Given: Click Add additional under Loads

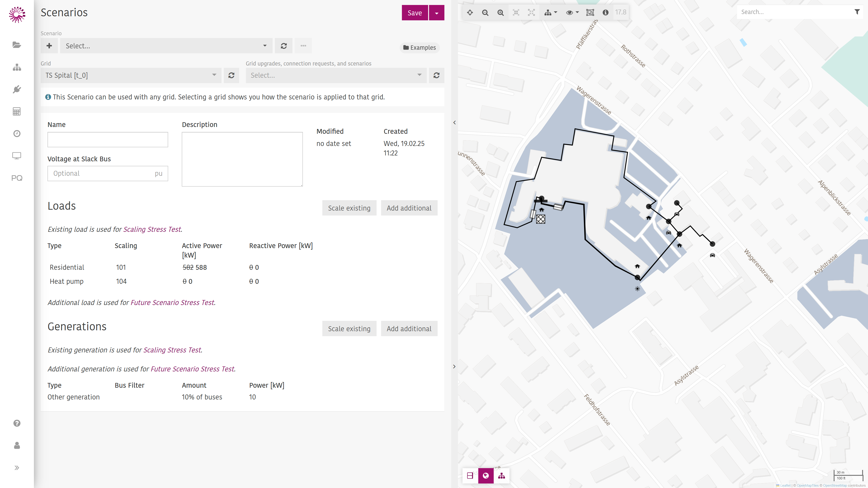Looking at the screenshot, I should coord(409,208).
